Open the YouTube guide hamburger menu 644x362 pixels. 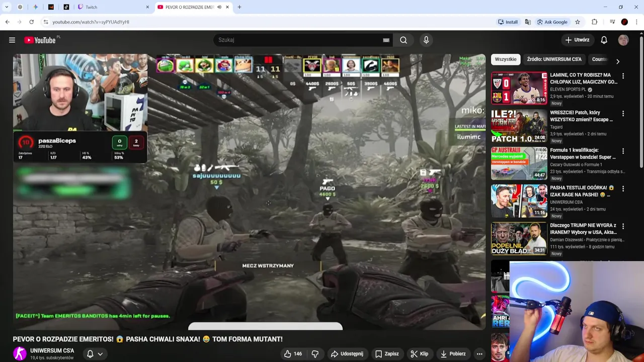click(12, 40)
